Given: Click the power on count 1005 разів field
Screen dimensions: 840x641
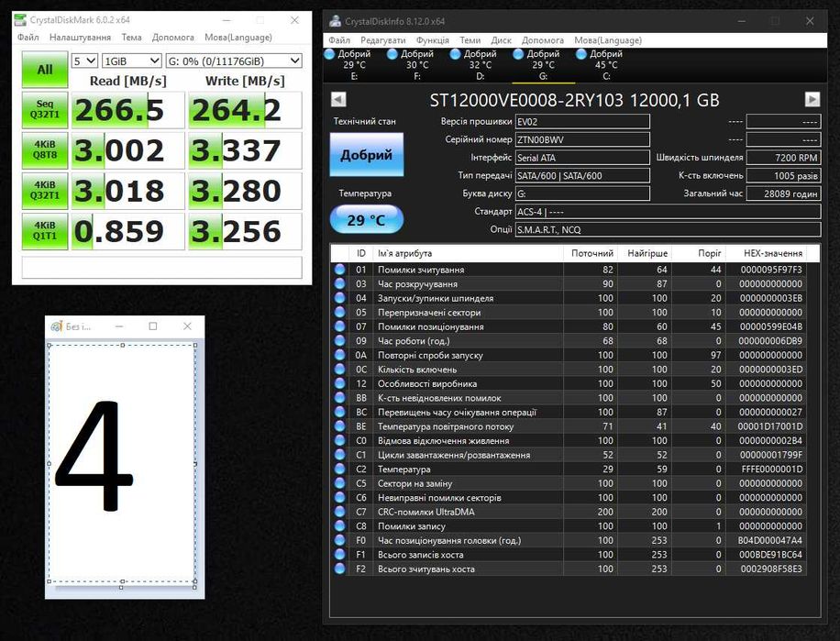Looking at the screenshot, I should [x=783, y=176].
